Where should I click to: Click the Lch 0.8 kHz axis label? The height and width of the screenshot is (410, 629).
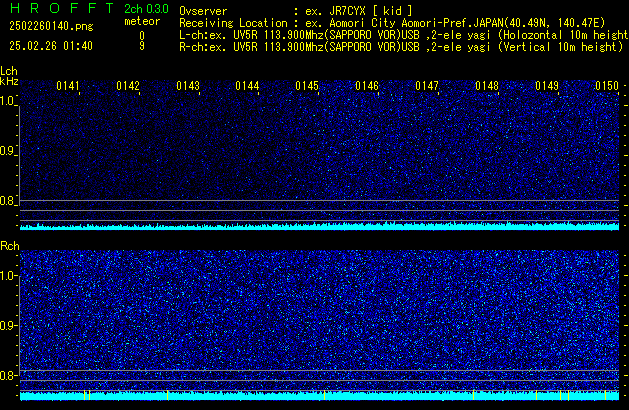7,201
